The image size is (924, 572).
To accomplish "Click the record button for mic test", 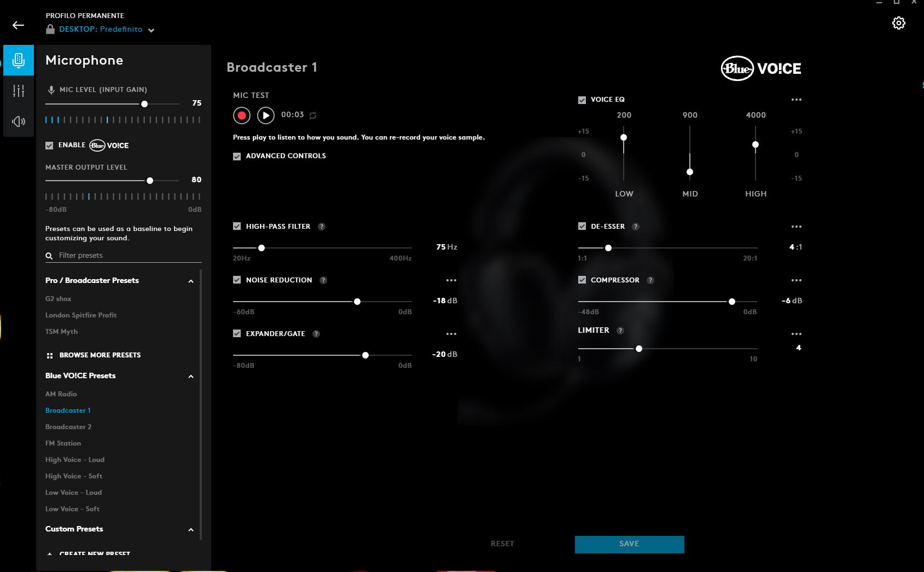I will (x=242, y=115).
